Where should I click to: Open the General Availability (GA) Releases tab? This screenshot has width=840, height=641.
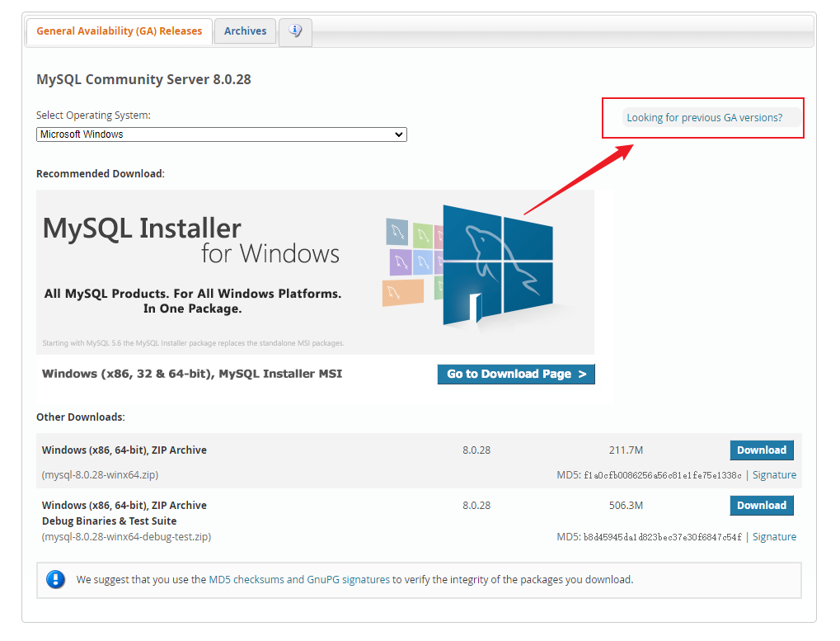119,31
